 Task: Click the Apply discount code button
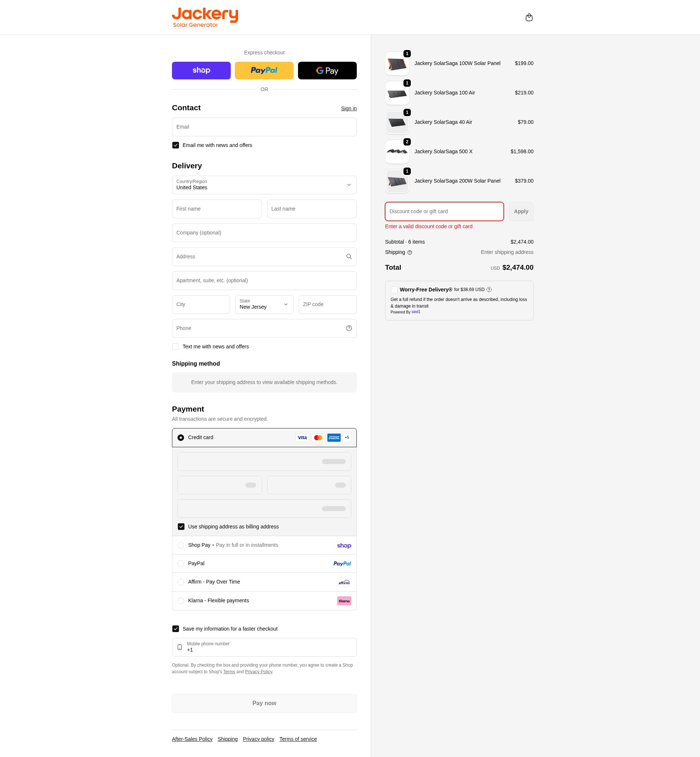coord(521,211)
